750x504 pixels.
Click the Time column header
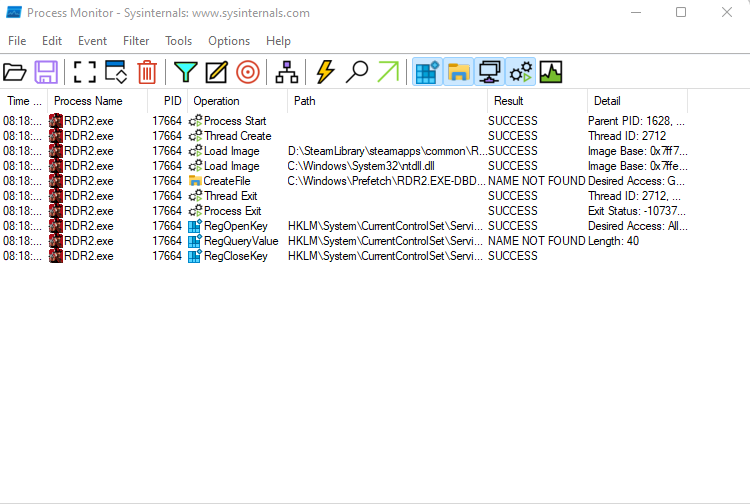coord(24,101)
